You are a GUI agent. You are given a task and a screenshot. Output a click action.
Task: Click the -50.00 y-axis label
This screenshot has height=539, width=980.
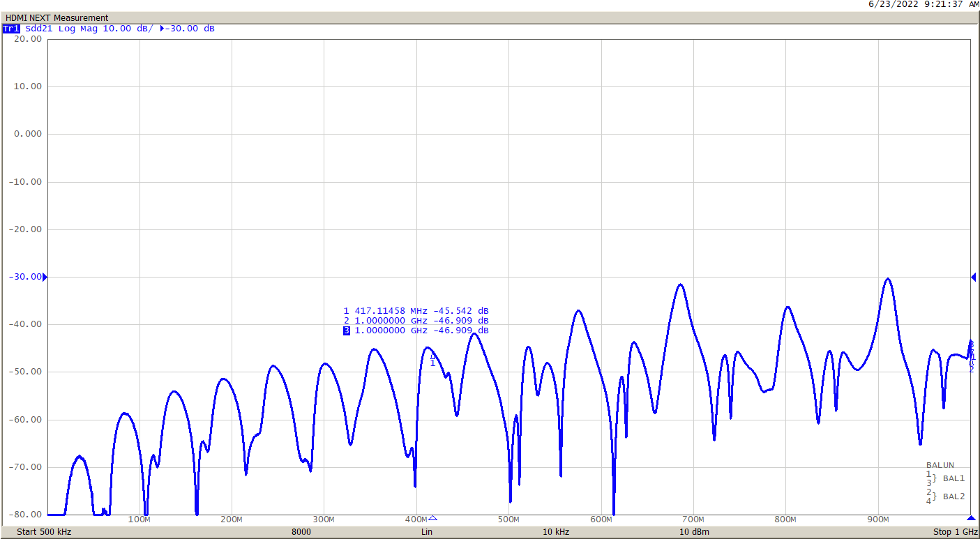[x=25, y=372]
